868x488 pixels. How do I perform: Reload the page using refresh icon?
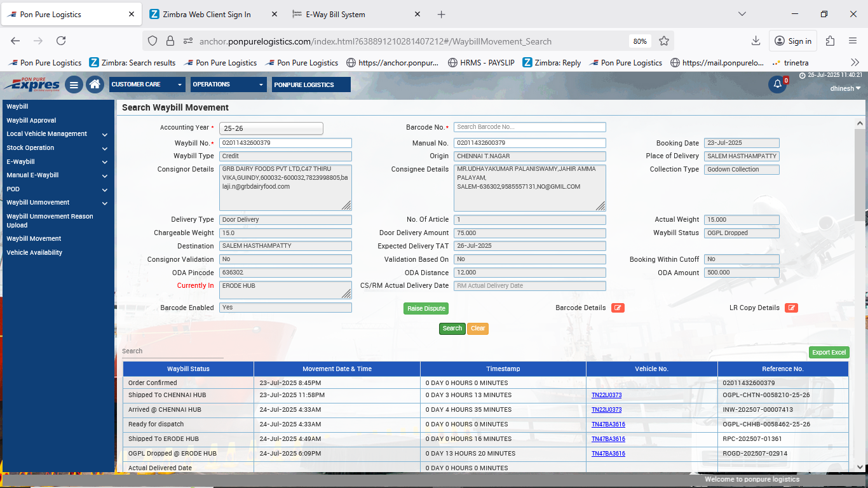point(61,41)
